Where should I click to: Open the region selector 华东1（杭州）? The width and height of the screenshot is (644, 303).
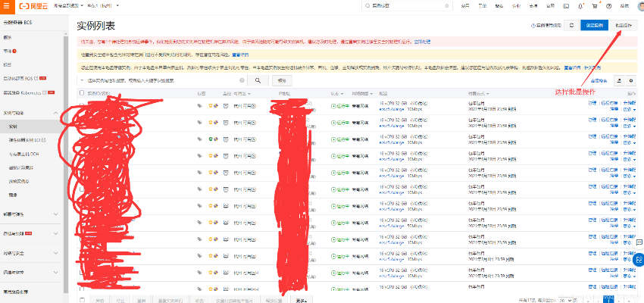(x=104, y=6)
